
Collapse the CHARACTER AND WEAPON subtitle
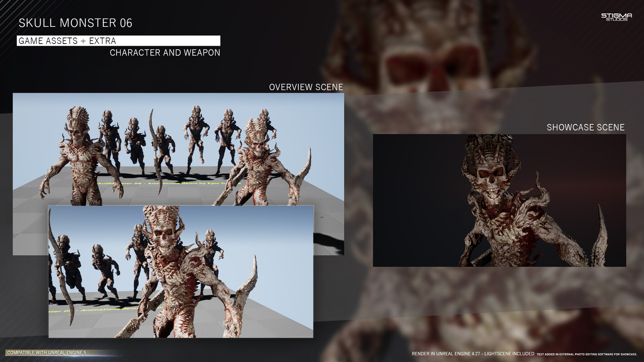click(x=166, y=52)
